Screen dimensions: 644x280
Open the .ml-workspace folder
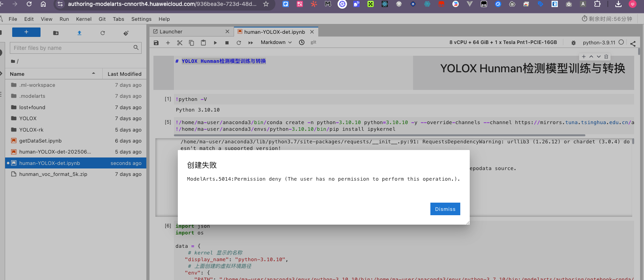pos(76,85)
